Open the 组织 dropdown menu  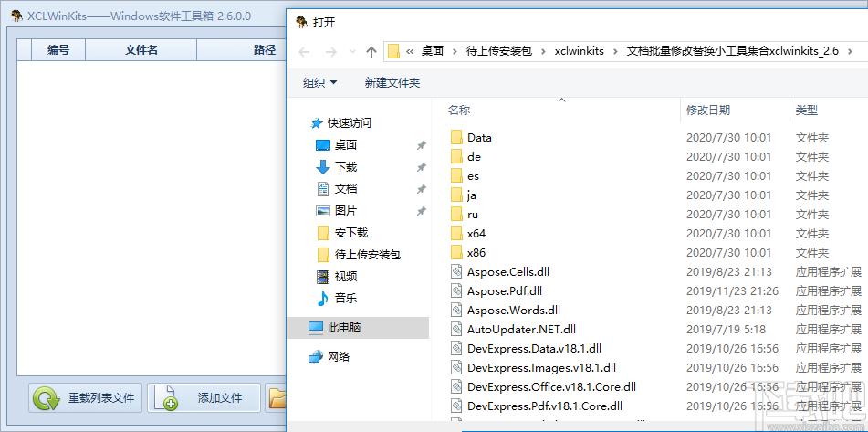point(320,83)
